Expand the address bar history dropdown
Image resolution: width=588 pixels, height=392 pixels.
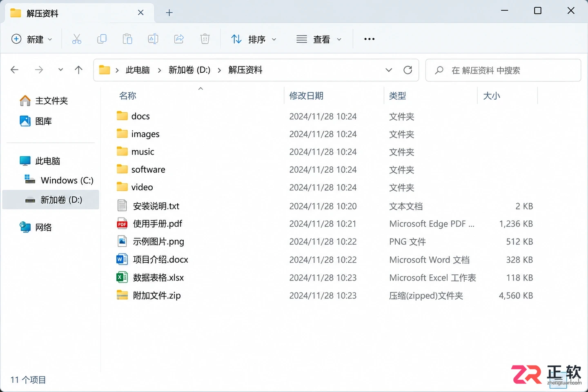coord(389,70)
